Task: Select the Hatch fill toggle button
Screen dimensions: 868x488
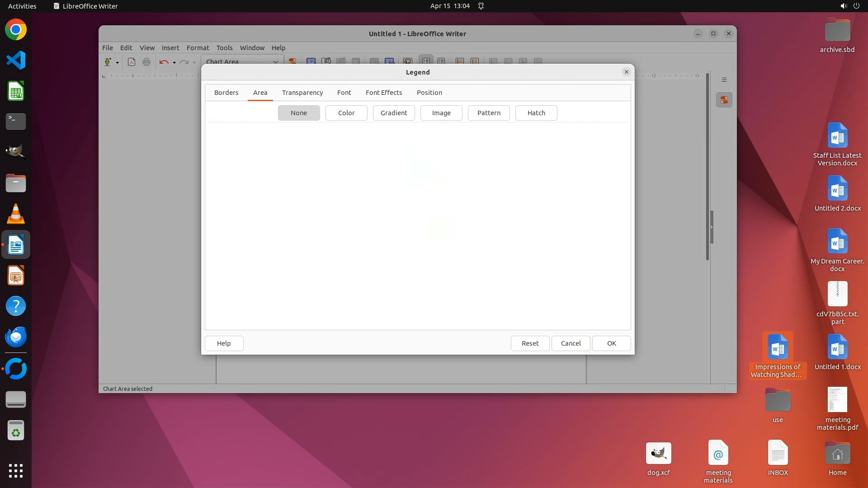Action: tap(536, 113)
